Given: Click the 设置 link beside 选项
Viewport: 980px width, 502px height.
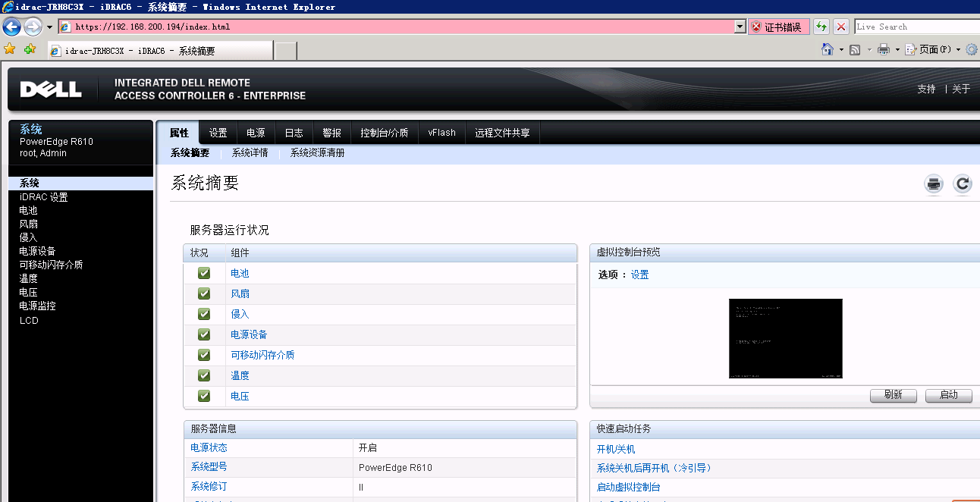Looking at the screenshot, I should [640, 275].
